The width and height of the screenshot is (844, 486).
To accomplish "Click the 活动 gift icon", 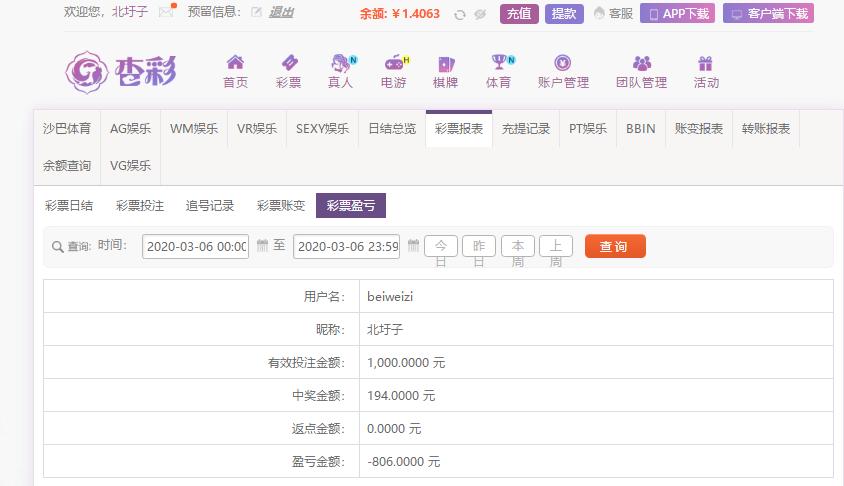I will (706, 63).
